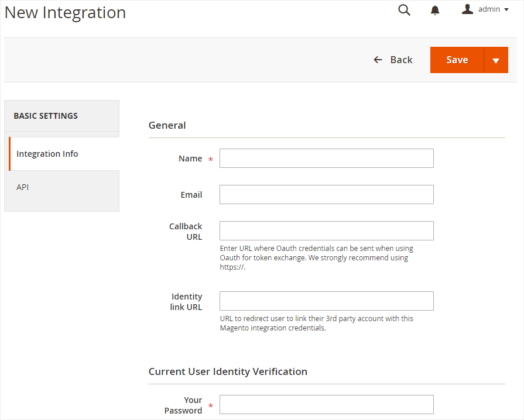524x420 pixels.
Task: Click the 3rd party account hint text
Action: pos(317,323)
